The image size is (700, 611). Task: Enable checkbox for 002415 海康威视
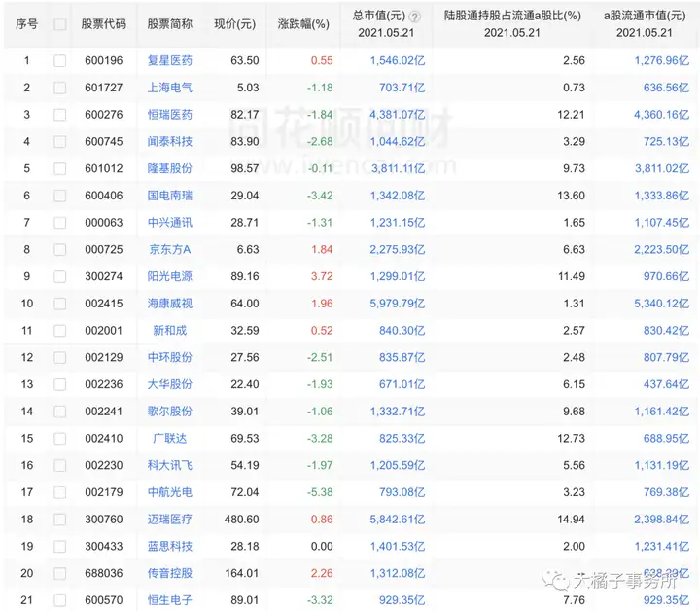tap(60, 304)
